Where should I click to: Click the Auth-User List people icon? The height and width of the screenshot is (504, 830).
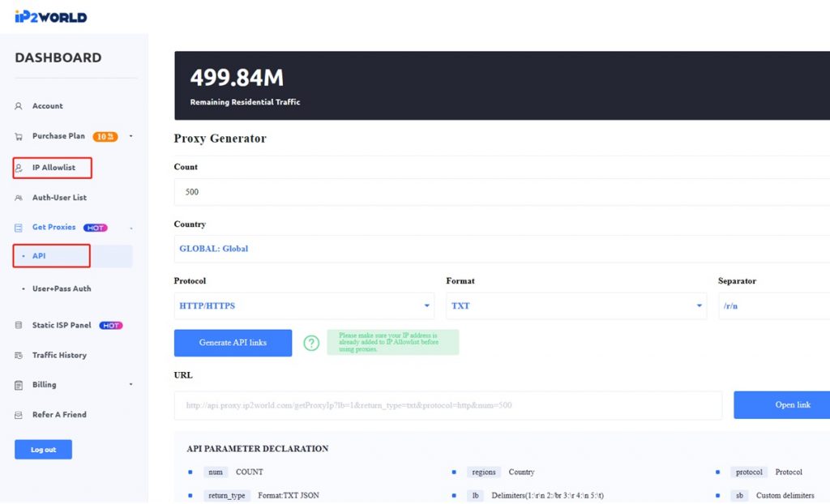point(19,198)
